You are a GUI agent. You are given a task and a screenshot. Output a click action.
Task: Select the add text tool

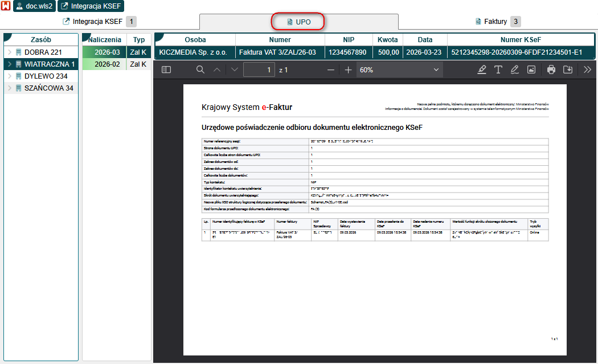(x=498, y=69)
